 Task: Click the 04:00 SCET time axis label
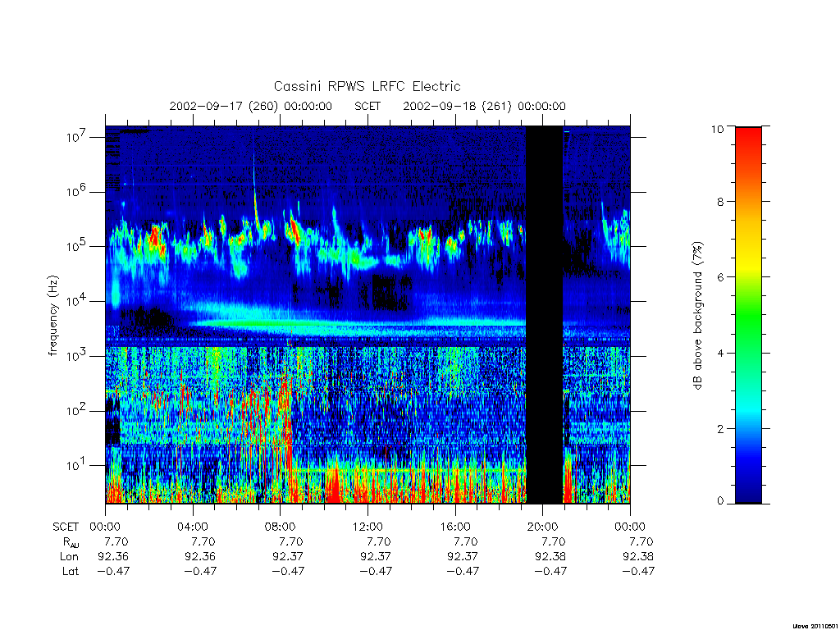[x=192, y=527]
